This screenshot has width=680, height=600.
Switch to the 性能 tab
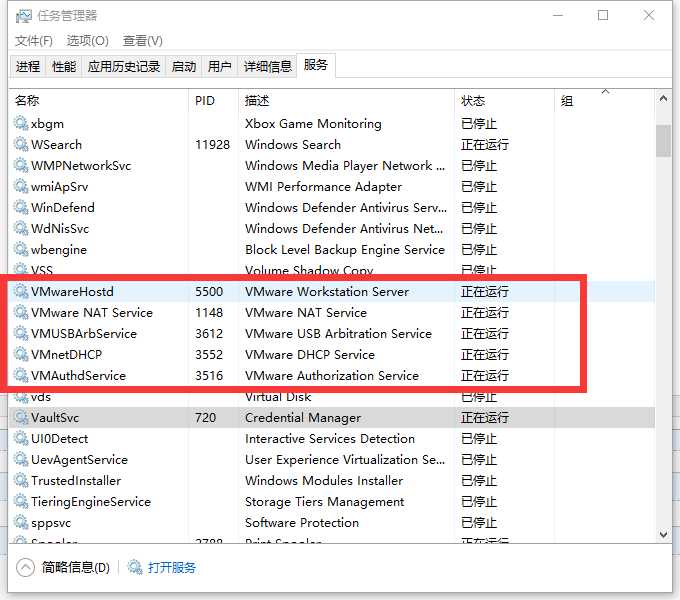click(x=64, y=66)
